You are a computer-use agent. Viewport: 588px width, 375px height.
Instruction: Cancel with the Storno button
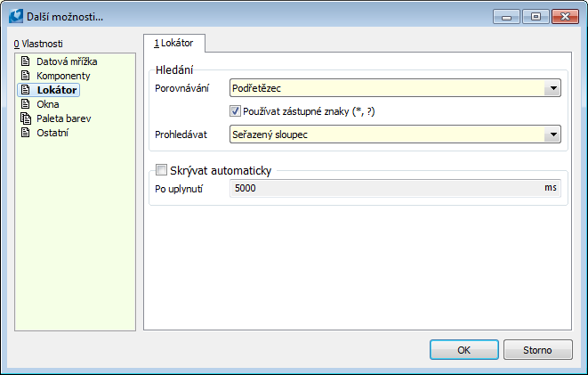538,350
